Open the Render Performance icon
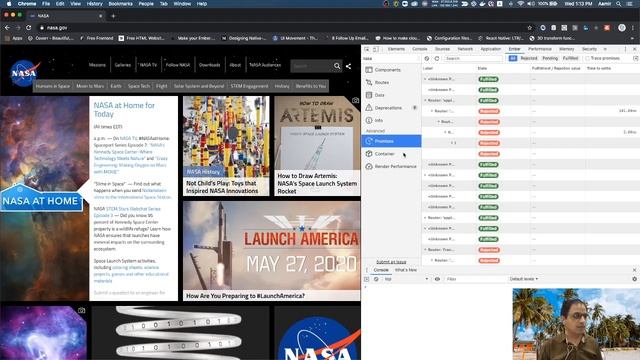This screenshot has width=640, height=360. point(369,167)
